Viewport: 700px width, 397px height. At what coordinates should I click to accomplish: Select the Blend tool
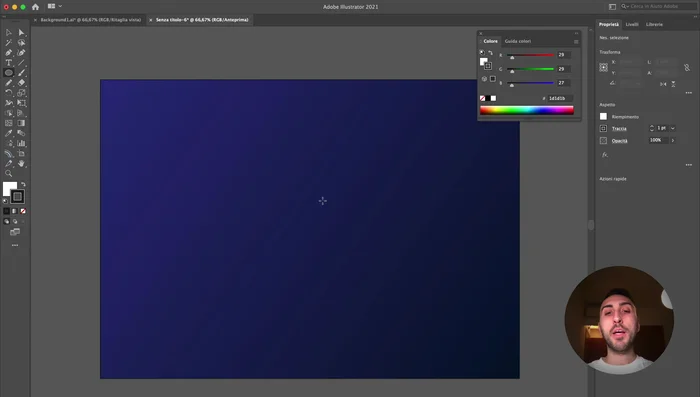point(21,133)
